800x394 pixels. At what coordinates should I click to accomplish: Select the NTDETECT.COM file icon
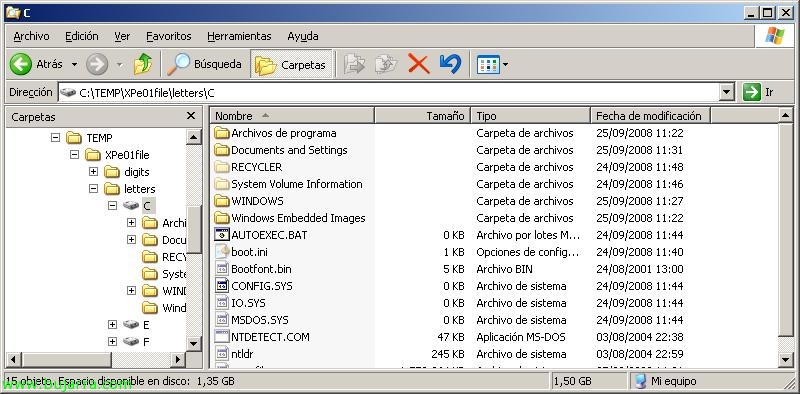pos(221,337)
